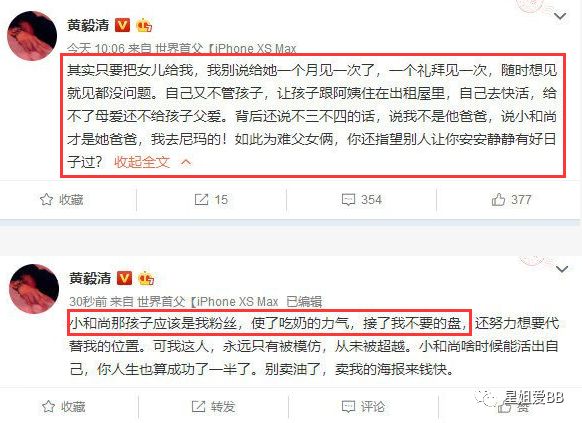The width and height of the screenshot is (582, 423).
Task: Click the comment icon showing 354
Action: point(348,200)
